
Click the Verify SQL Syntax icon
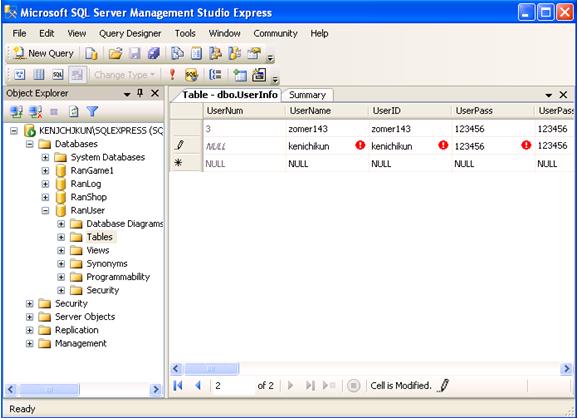point(191,75)
